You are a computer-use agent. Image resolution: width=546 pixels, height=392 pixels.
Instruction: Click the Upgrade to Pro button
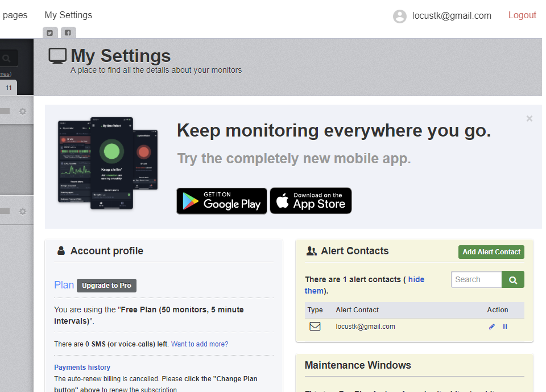pos(106,286)
